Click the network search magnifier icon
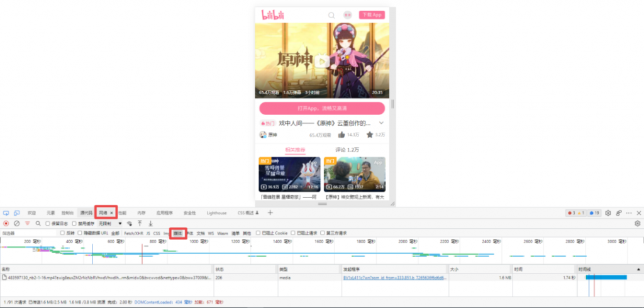 38,223
